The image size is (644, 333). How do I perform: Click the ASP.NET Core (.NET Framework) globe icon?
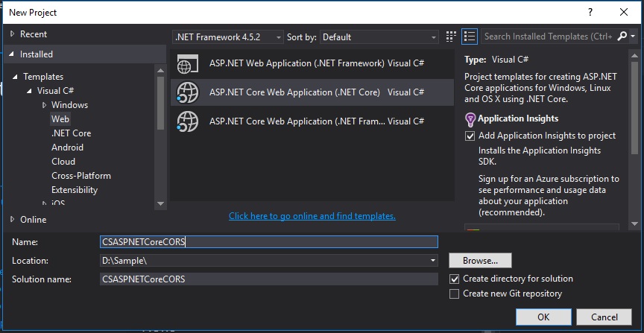(x=188, y=120)
